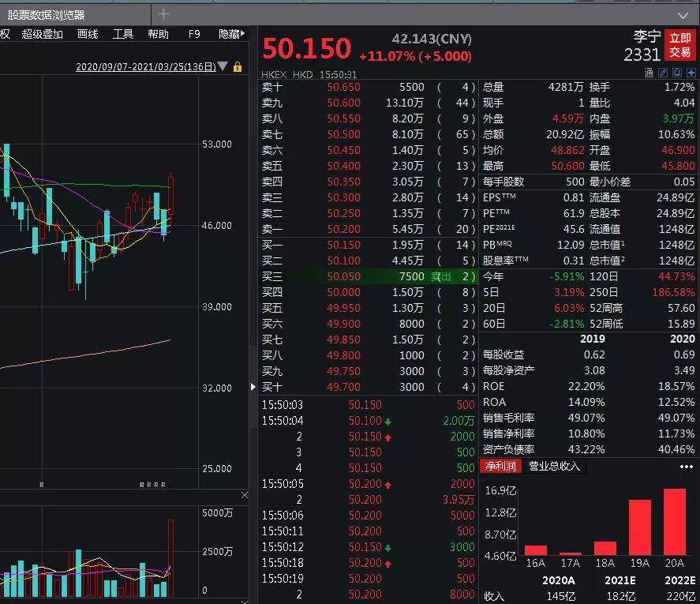Select the 买十 bid row at 49.700

[x=368, y=387]
